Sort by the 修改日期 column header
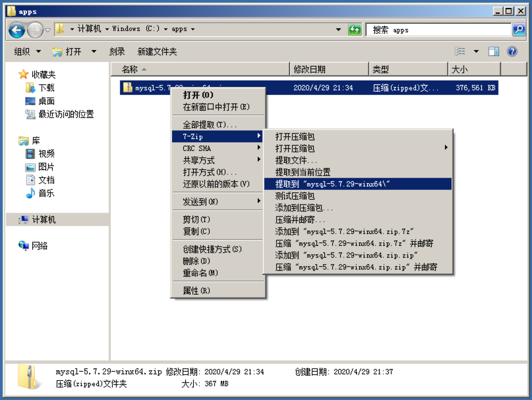This screenshot has height=400, width=532. pyautogui.click(x=329, y=69)
